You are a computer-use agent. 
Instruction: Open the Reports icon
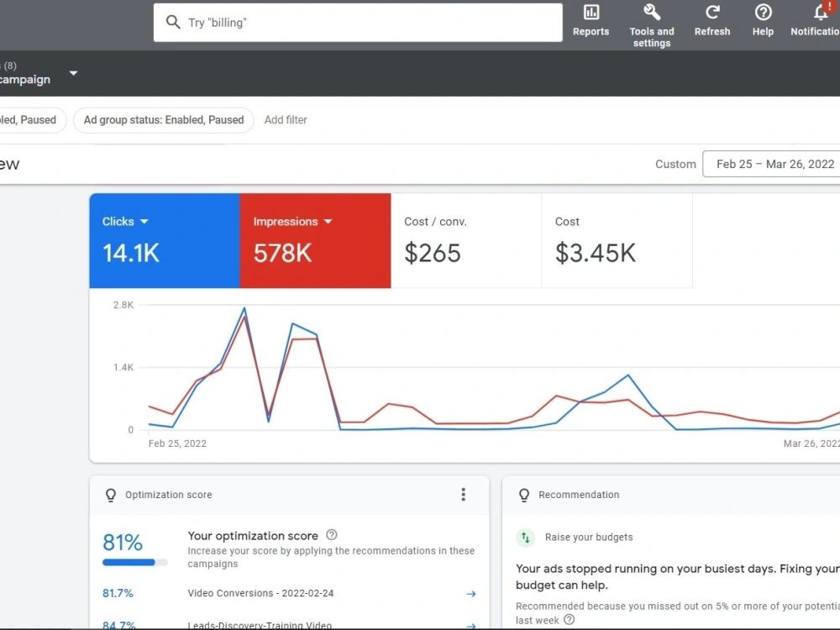coord(591,13)
